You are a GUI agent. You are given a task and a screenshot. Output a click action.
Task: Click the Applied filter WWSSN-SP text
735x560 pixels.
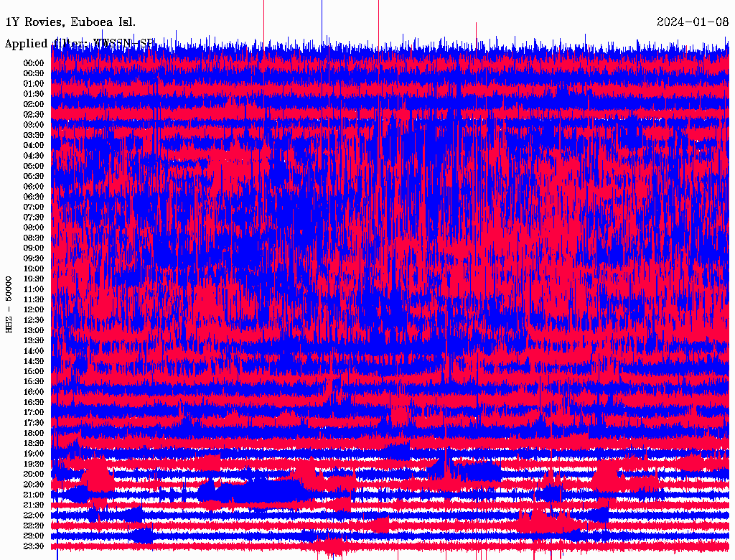(x=79, y=44)
